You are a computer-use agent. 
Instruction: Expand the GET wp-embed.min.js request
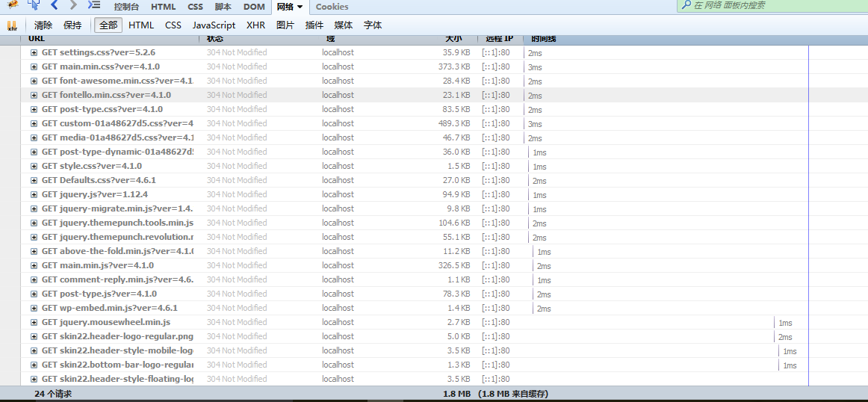34,308
